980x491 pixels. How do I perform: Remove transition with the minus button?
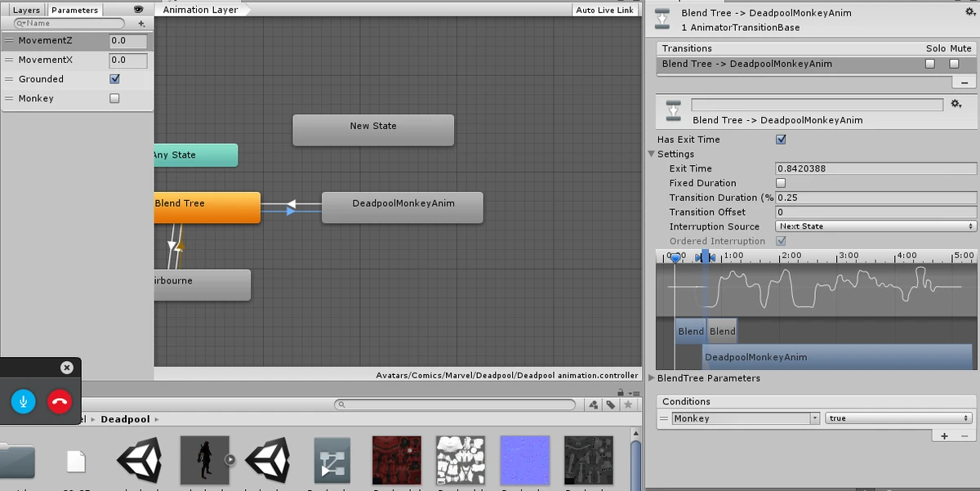pyautogui.click(x=964, y=83)
